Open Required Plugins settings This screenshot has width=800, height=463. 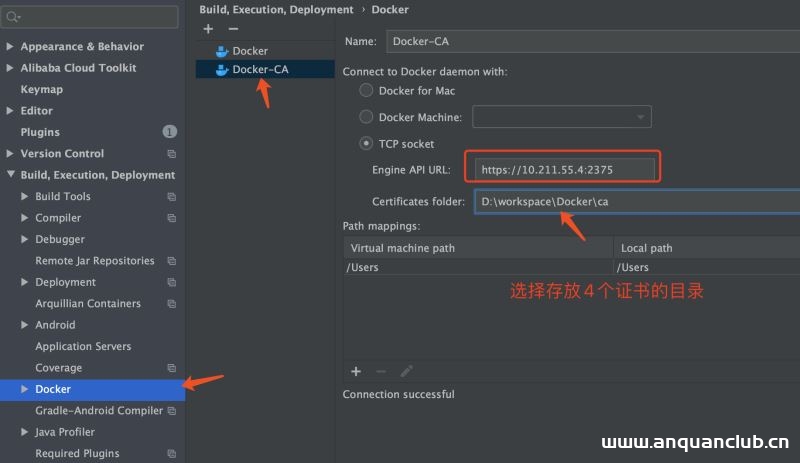77,454
